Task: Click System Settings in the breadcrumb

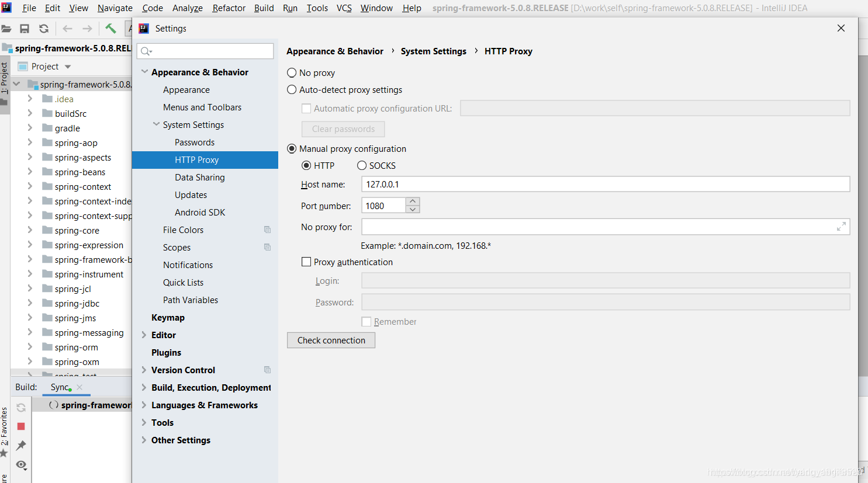Action: [434, 51]
